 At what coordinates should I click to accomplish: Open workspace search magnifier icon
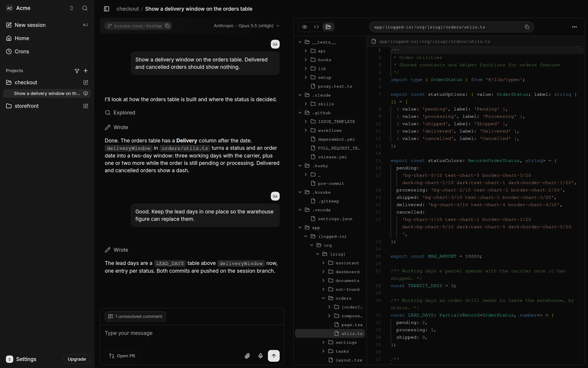[x=85, y=8]
